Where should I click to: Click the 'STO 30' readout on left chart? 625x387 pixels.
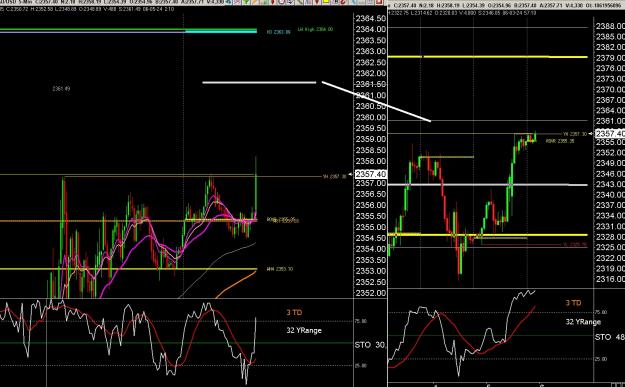370,345
